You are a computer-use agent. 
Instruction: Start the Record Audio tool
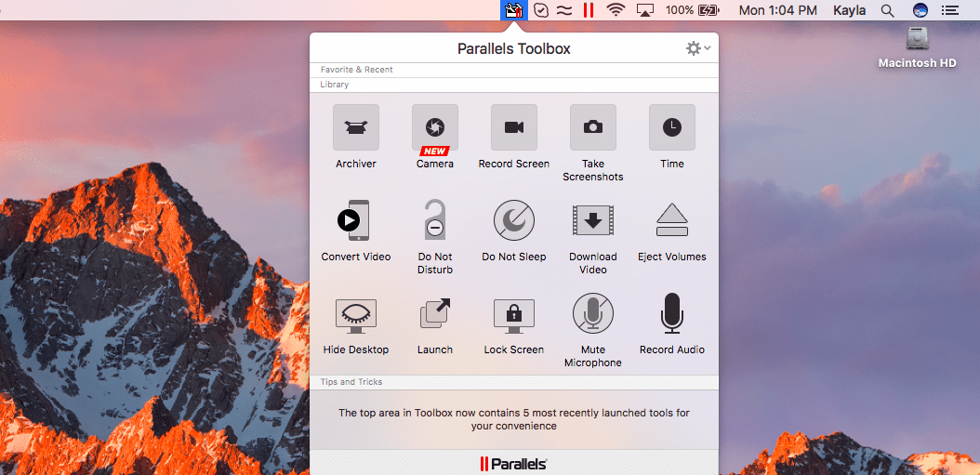point(671,314)
